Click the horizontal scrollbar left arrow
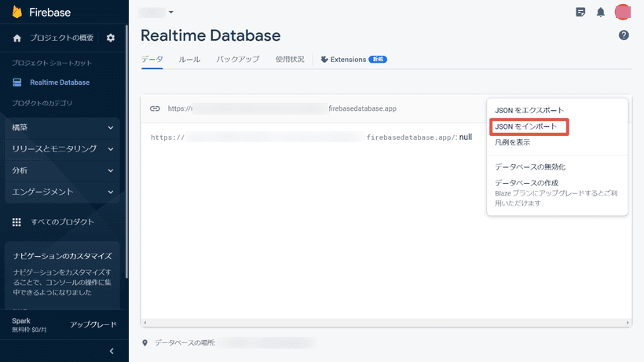This screenshot has height=362, width=644. point(145,323)
